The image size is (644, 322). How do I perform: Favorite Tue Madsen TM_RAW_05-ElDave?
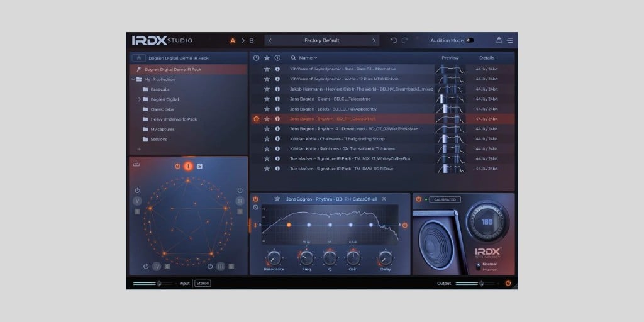point(267,169)
